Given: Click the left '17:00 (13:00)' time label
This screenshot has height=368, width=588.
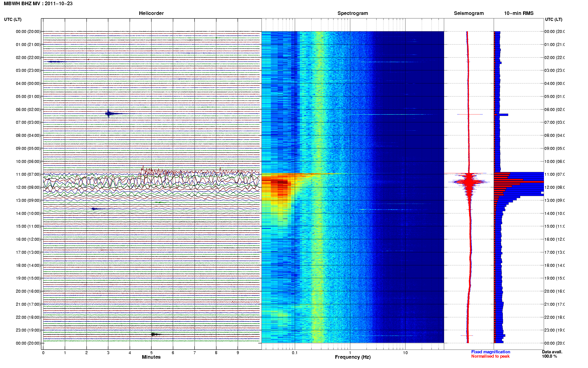Looking at the screenshot, I should 28,252.
